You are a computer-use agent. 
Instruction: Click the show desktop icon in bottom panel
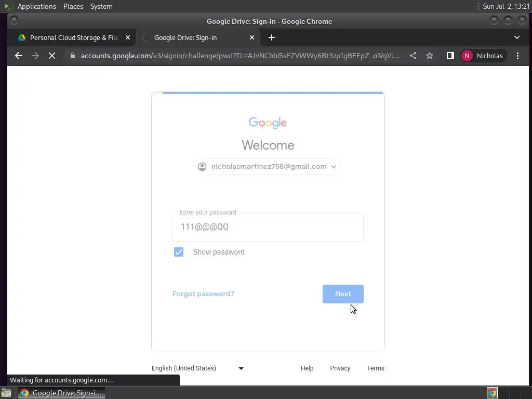(6, 393)
